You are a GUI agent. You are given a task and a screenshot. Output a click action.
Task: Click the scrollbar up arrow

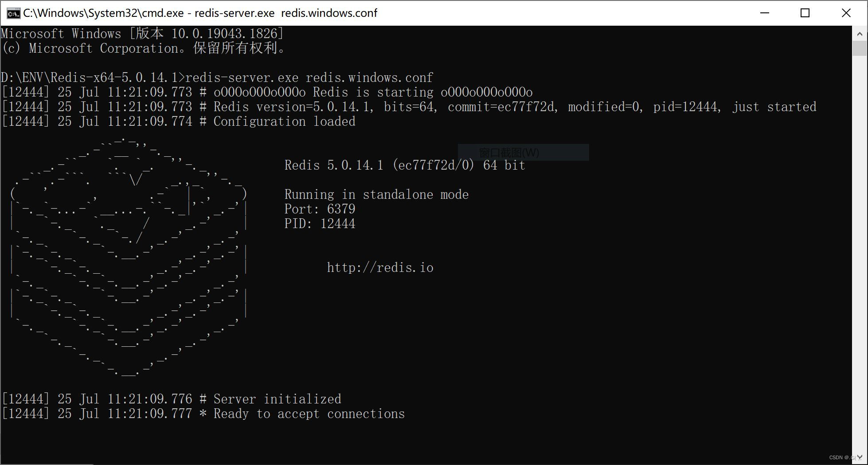click(x=859, y=33)
